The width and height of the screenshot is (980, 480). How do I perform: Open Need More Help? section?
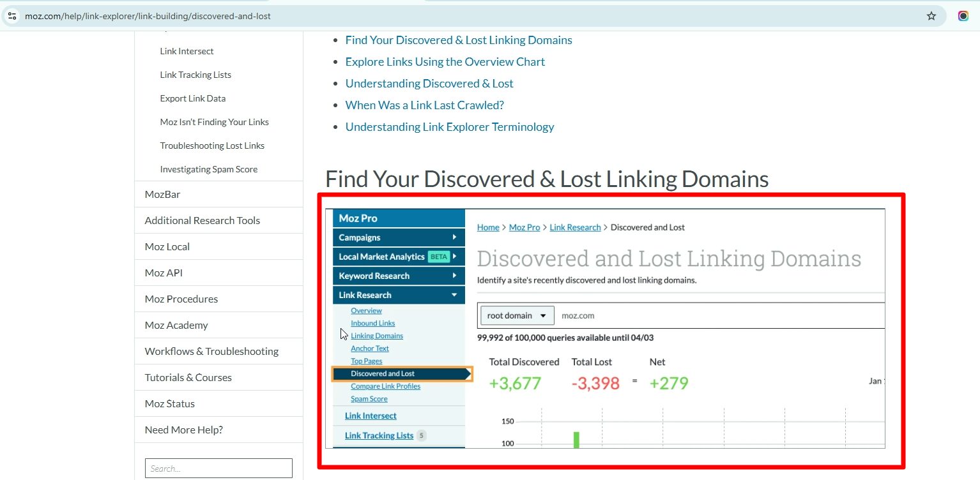tap(218, 430)
